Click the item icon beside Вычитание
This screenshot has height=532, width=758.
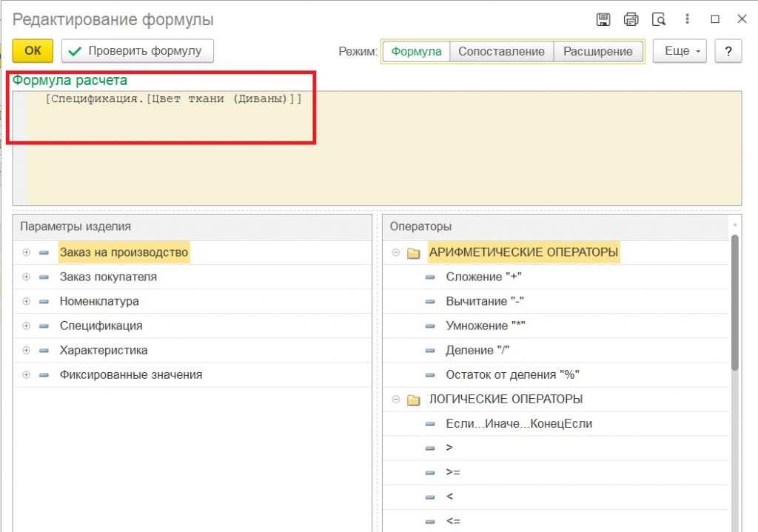430,302
